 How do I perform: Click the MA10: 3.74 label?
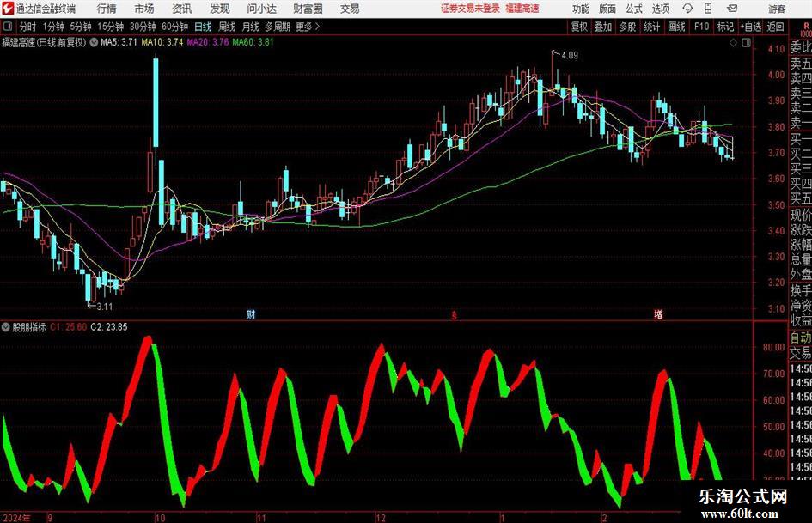162,42
